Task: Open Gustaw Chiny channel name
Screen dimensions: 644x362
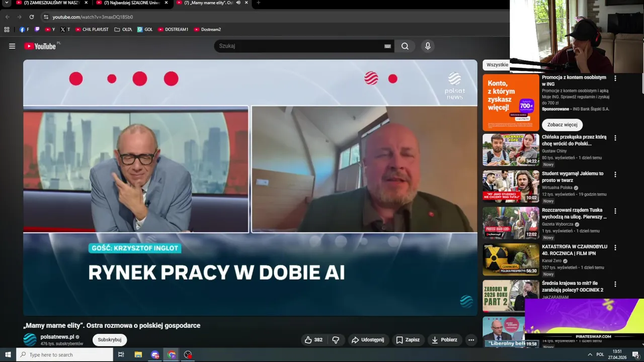Action: tap(554, 151)
